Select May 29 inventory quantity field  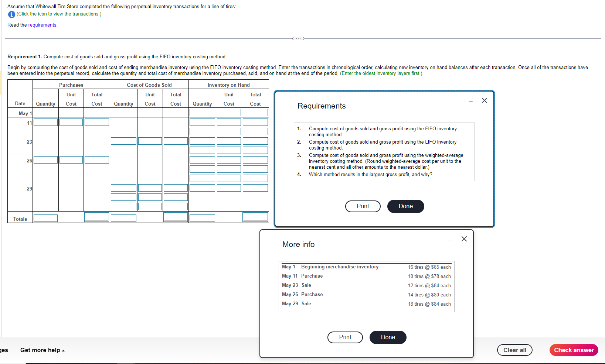pyautogui.click(x=202, y=188)
